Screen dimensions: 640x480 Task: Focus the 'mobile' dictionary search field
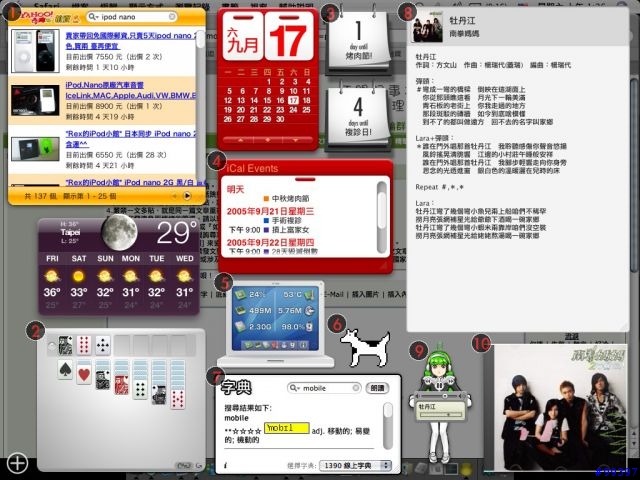click(x=324, y=388)
